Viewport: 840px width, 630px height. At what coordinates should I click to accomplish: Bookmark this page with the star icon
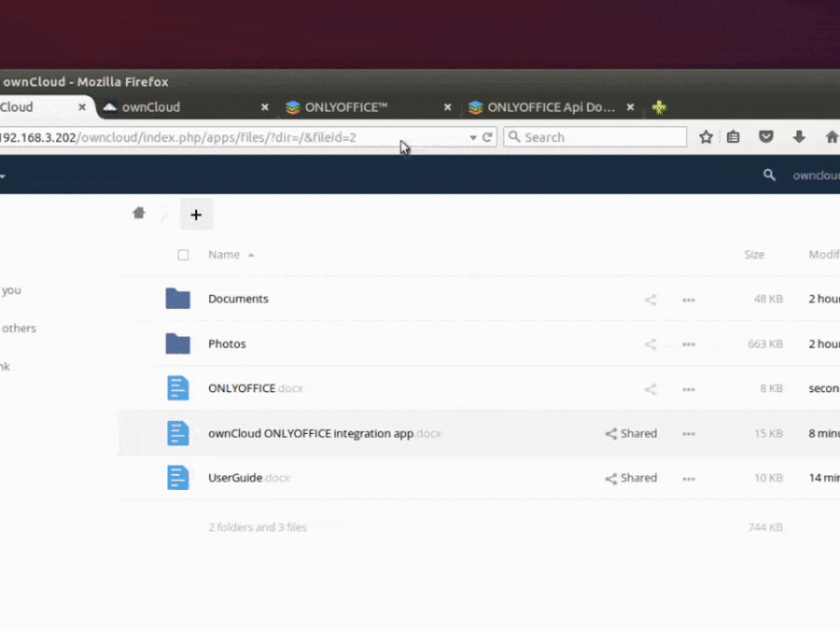coord(707,137)
